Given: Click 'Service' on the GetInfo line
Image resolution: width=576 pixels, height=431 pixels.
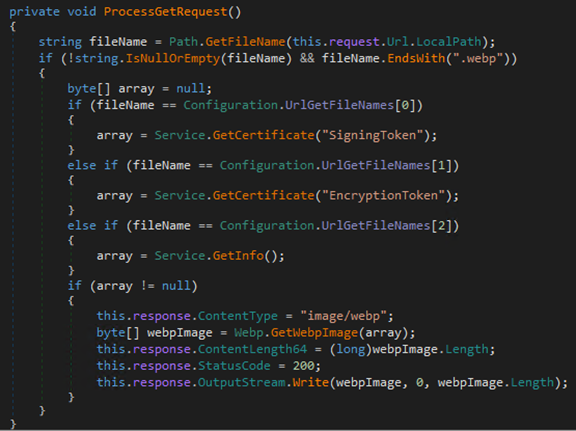Looking at the screenshot, I should [180, 256].
